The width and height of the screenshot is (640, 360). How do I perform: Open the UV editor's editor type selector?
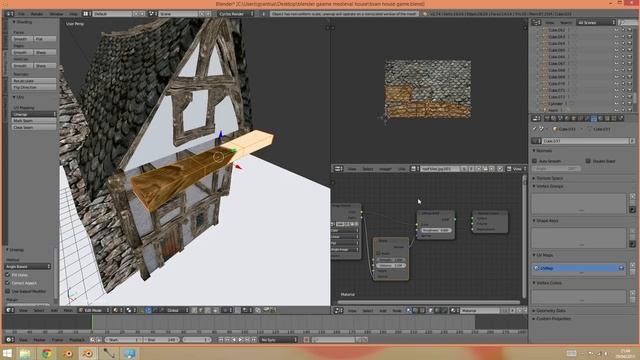point(339,169)
